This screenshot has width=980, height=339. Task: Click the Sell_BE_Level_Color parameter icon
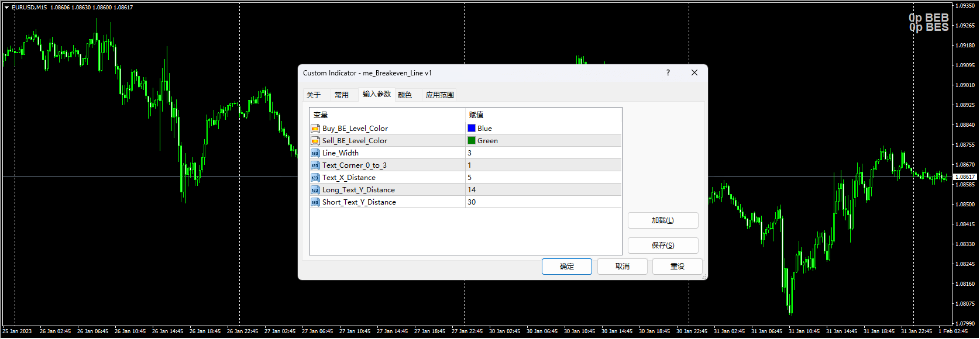pyautogui.click(x=315, y=141)
